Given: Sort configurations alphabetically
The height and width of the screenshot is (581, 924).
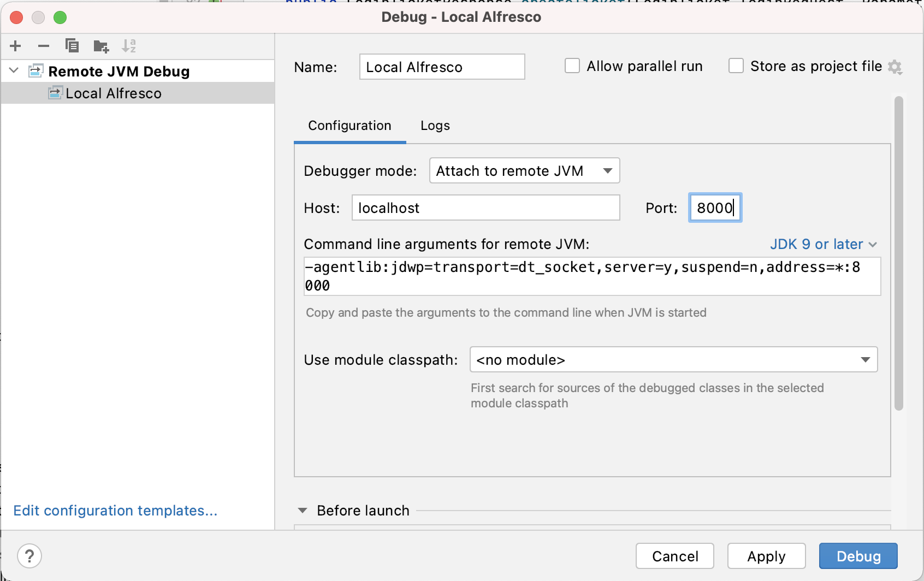Looking at the screenshot, I should [x=129, y=46].
